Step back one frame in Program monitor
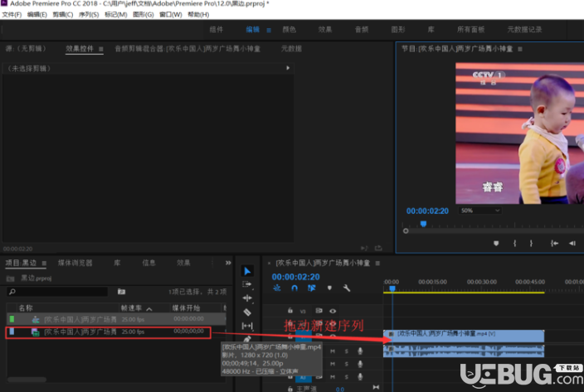The image size is (584, 392). coord(572,243)
